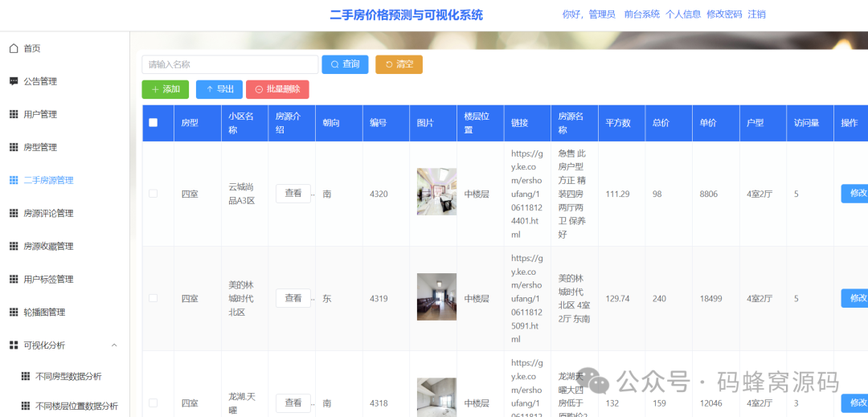
Task: Click the orange 清空 button
Action: [x=399, y=64]
